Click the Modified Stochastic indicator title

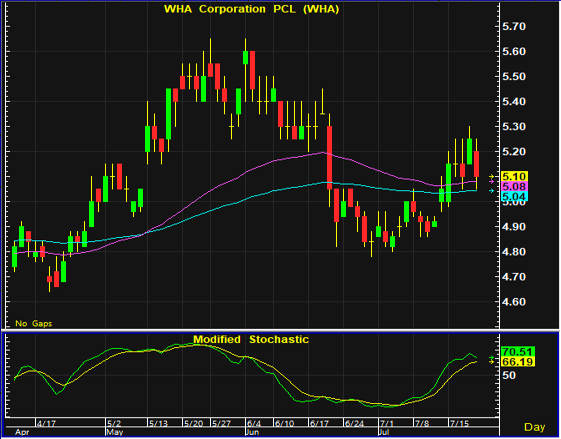coord(251,339)
